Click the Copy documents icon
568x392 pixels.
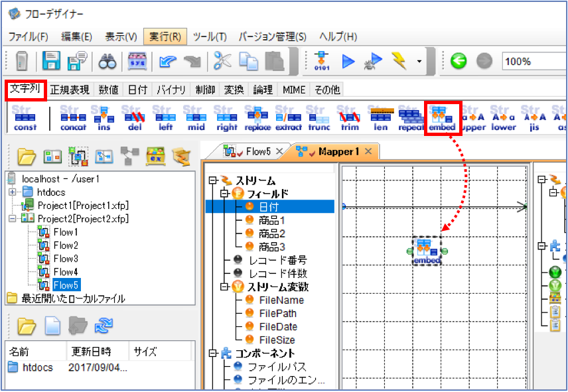point(248,61)
